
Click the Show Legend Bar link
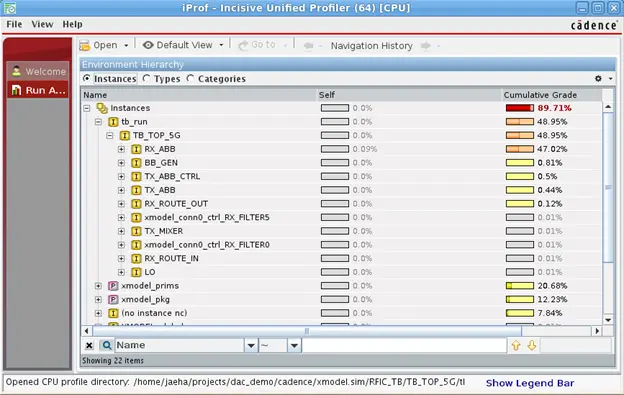tap(530, 383)
